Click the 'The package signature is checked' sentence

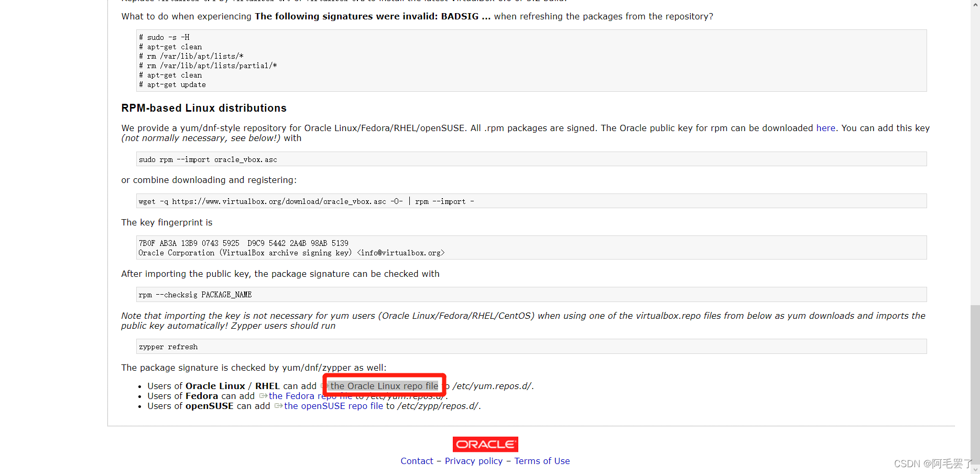pos(254,368)
